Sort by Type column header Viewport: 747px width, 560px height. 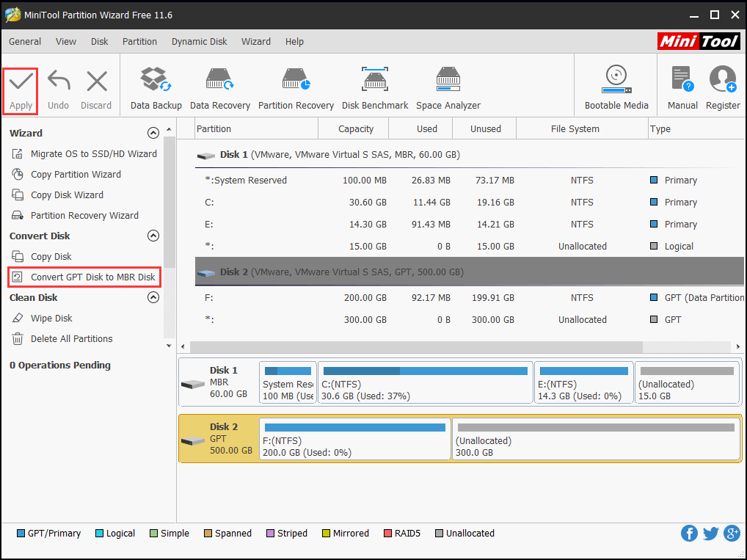[696, 128]
